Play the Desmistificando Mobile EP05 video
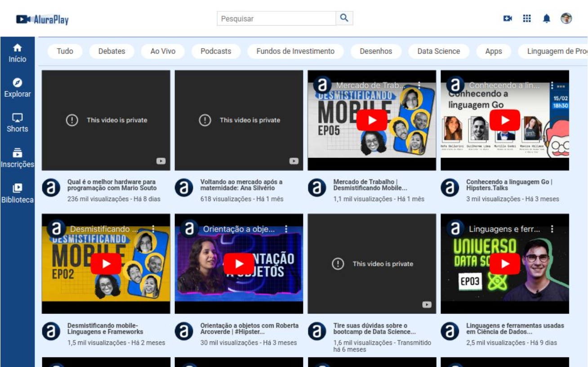Viewport: 588px width, 367px height. click(x=372, y=120)
